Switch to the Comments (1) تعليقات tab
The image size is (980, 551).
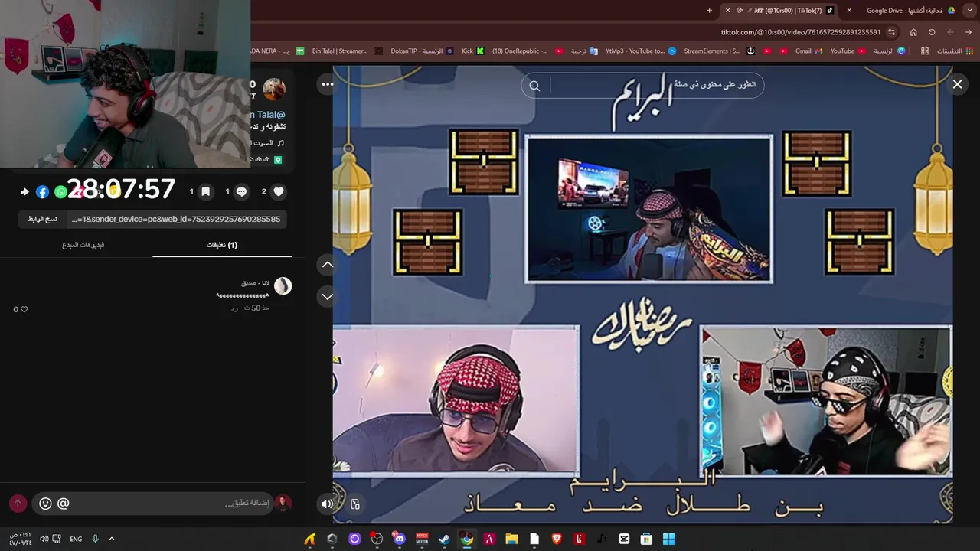(x=222, y=245)
